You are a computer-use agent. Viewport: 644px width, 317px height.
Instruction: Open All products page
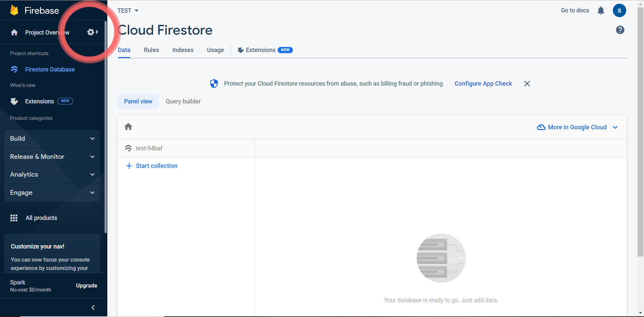click(x=41, y=218)
